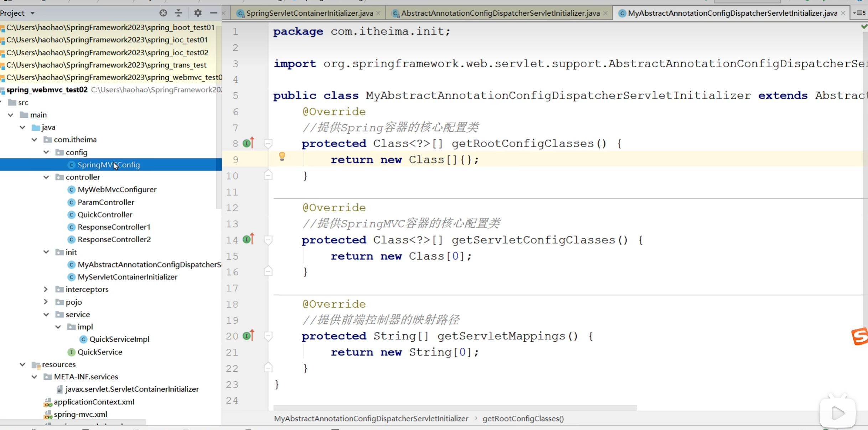Screen dimensions: 868x430
Task: Click override gutter icon on line 14
Action: (248, 239)
